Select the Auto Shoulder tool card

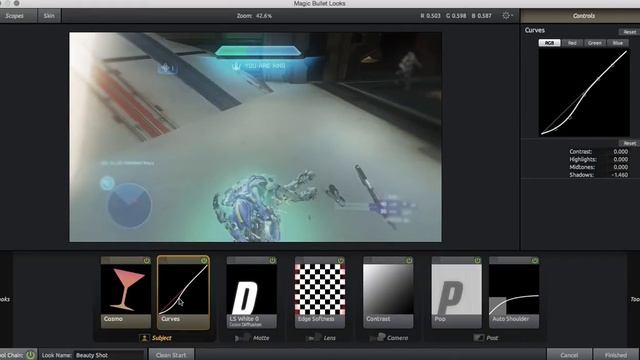coord(514,293)
